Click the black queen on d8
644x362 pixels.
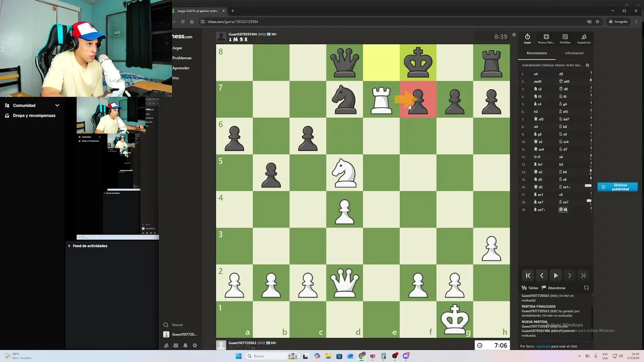[345, 63]
